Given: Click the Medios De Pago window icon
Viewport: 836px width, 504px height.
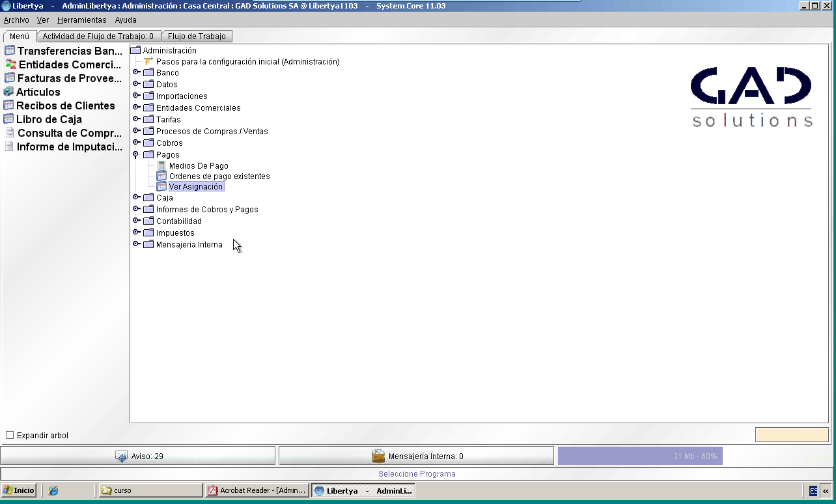Looking at the screenshot, I should (161, 166).
